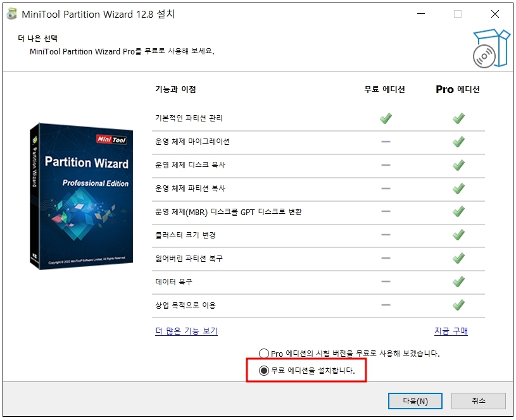The width and height of the screenshot is (516, 420).
Task: Click the installer box-and-disc icon in header
Action: point(491,49)
